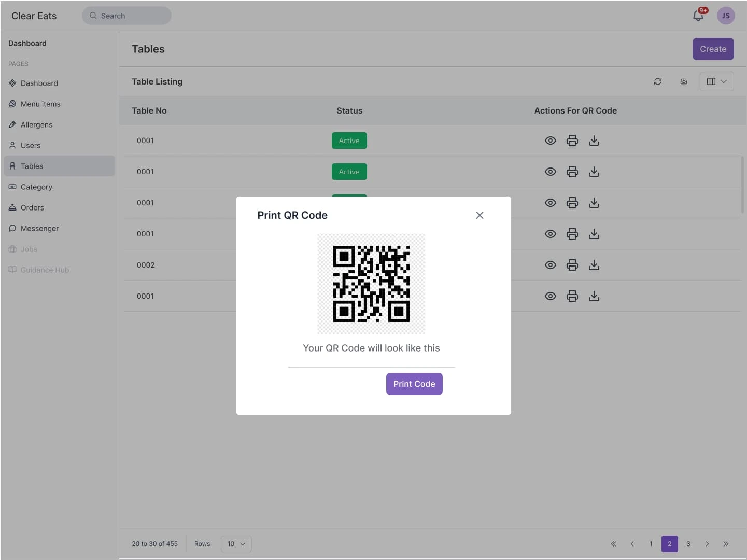Click the Actions For QR Code header
The height and width of the screenshot is (560, 747).
click(575, 110)
